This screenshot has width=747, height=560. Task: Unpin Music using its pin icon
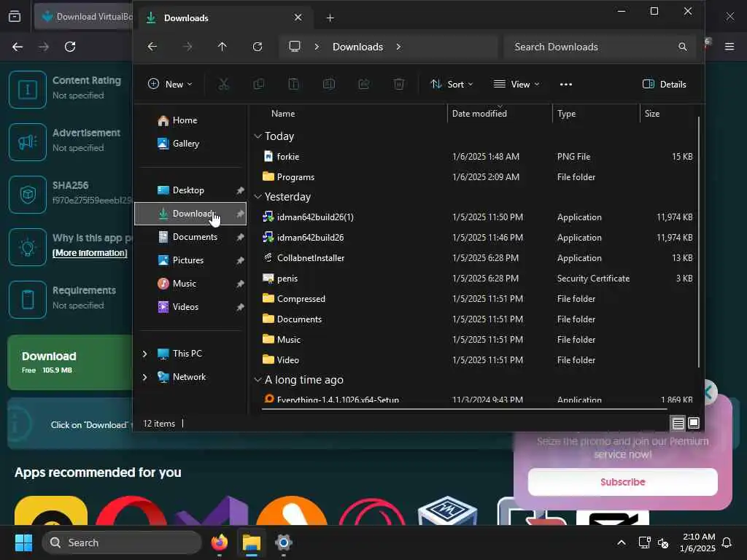[x=240, y=284]
